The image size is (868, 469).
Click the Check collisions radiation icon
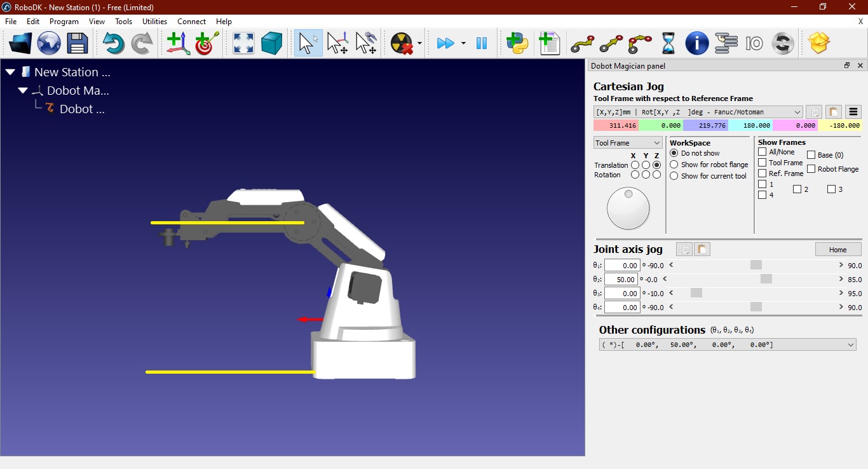click(402, 43)
